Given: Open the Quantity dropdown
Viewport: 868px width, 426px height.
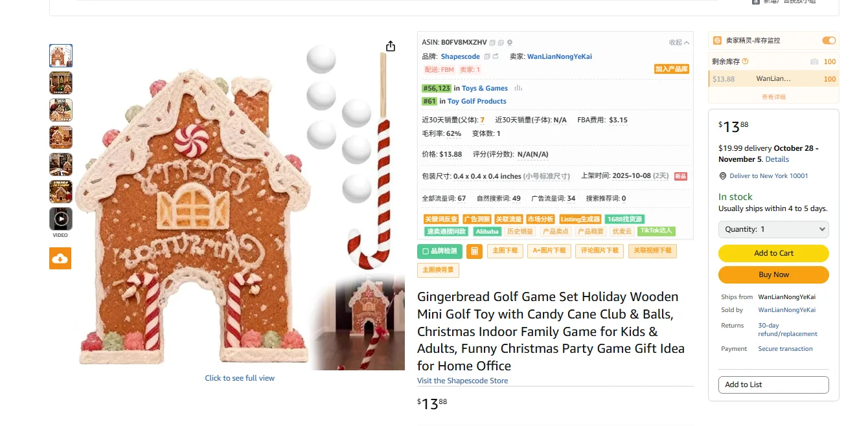Looking at the screenshot, I should pyautogui.click(x=773, y=229).
